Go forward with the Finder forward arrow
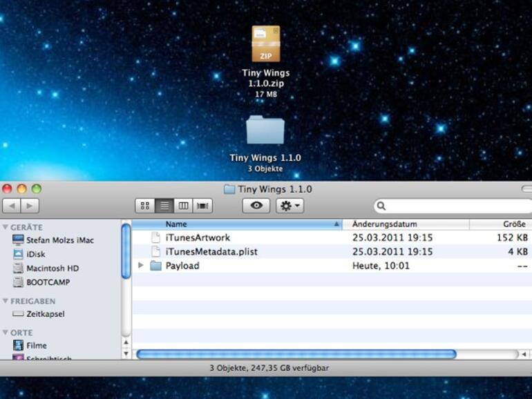Image resolution: width=532 pixels, height=399 pixels. tap(30, 206)
